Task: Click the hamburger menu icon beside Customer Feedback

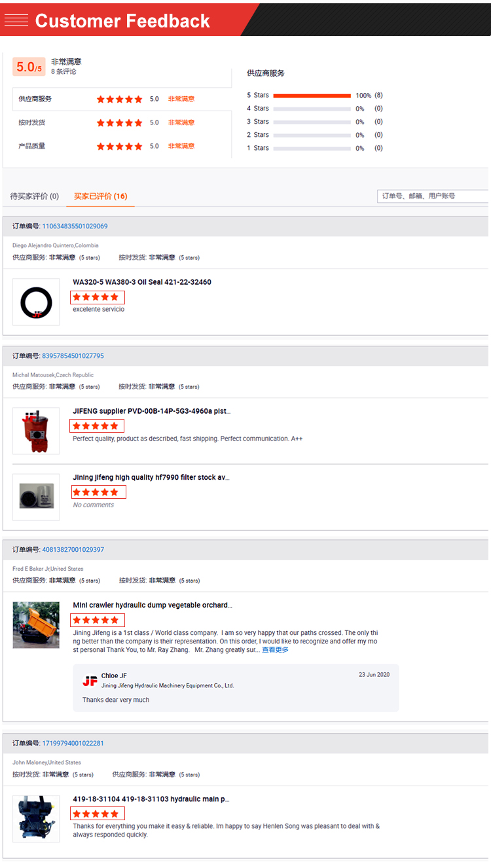Action: [16, 20]
